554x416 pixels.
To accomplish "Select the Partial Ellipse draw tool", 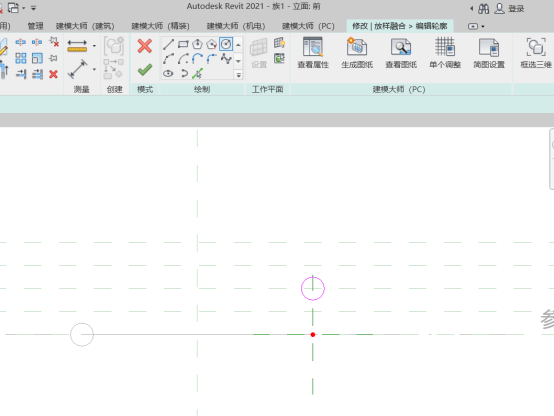I will click(184, 74).
